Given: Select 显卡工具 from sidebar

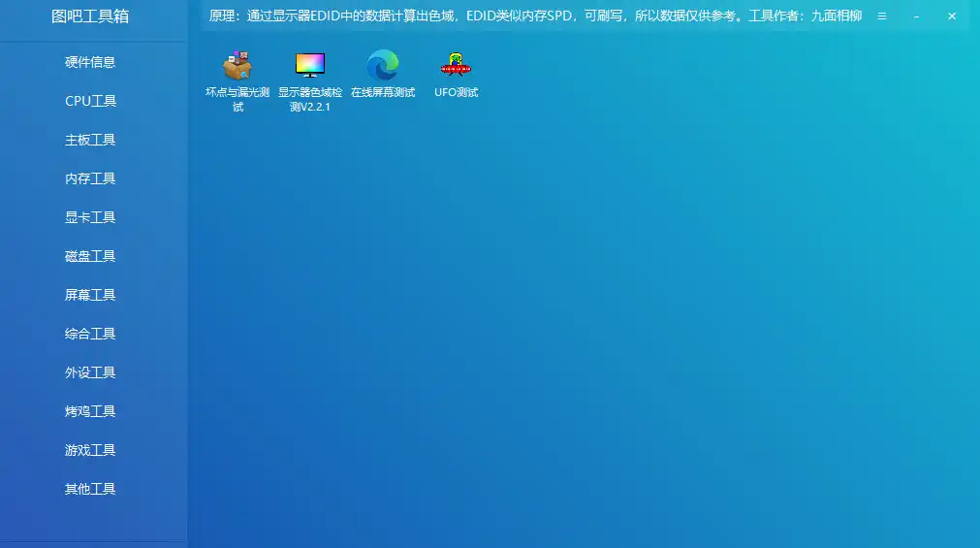Looking at the screenshot, I should 90,217.
